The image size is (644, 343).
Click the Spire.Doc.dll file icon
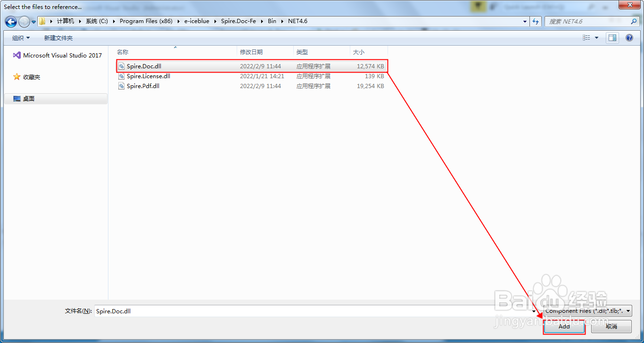[x=122, y=66]
